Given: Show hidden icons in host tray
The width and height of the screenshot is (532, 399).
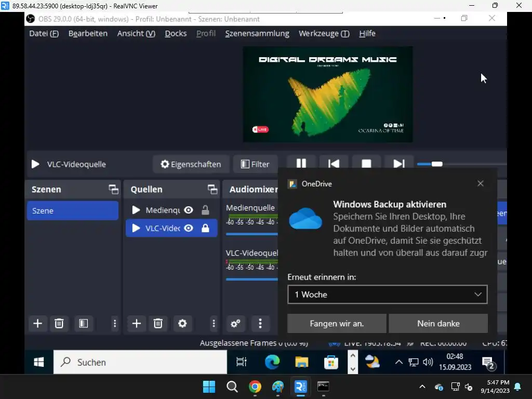Looking at the screenshot, I should click(x=422, y=387).
